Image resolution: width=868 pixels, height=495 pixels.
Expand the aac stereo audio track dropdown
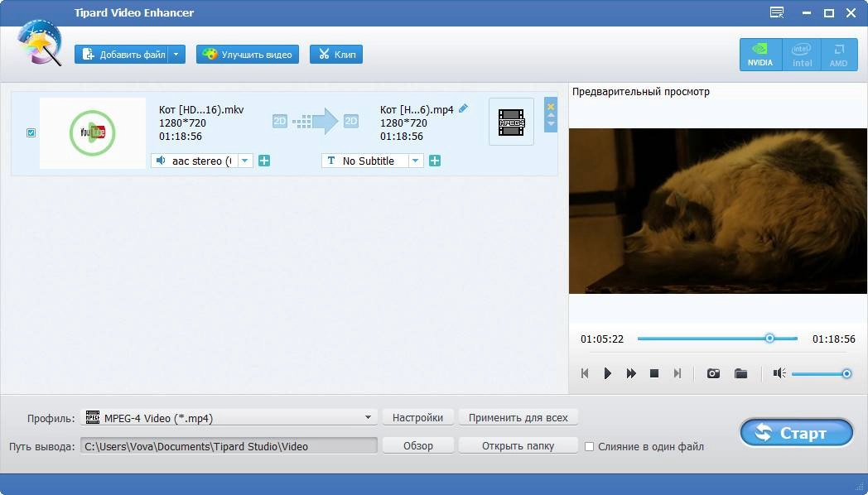[x=245, y=161]
